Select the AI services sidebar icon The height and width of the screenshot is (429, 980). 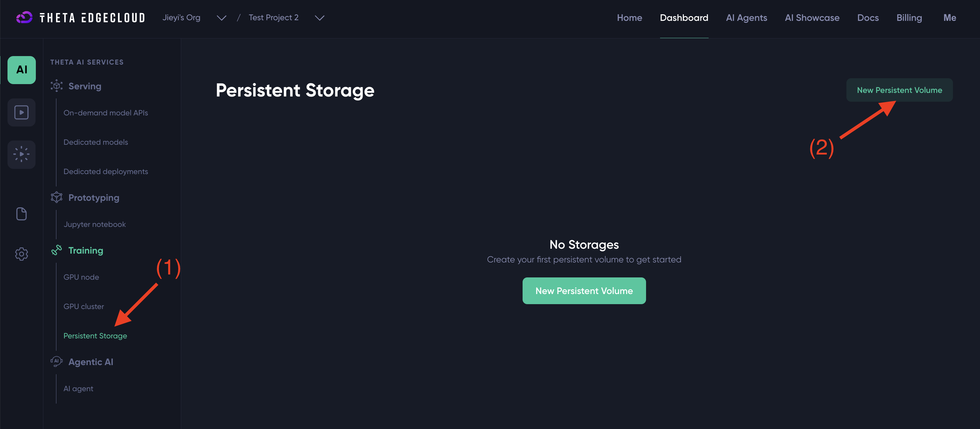22,70
